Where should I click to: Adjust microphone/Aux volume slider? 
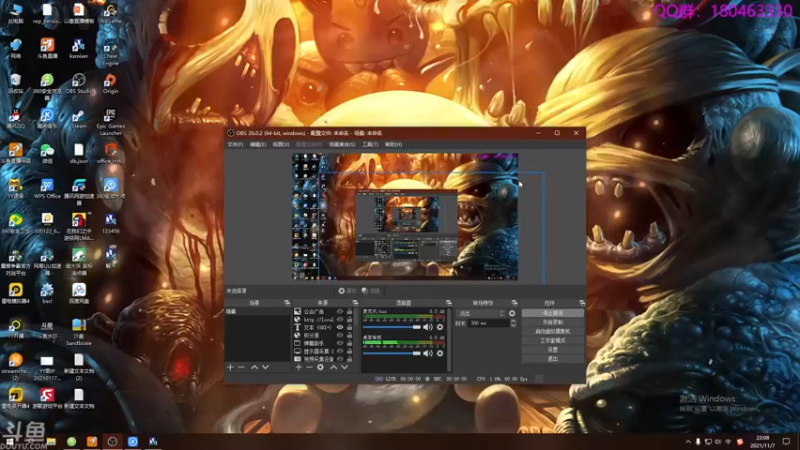[x=392, y=327]
